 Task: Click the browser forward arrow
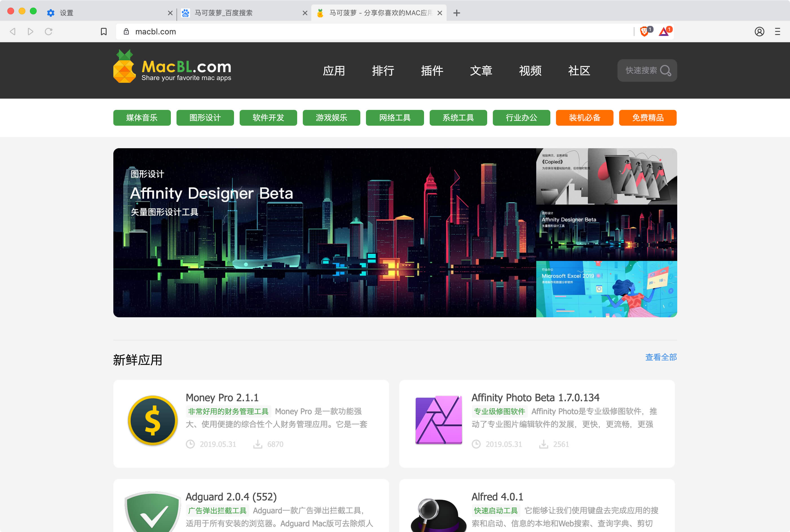point(30,32)
